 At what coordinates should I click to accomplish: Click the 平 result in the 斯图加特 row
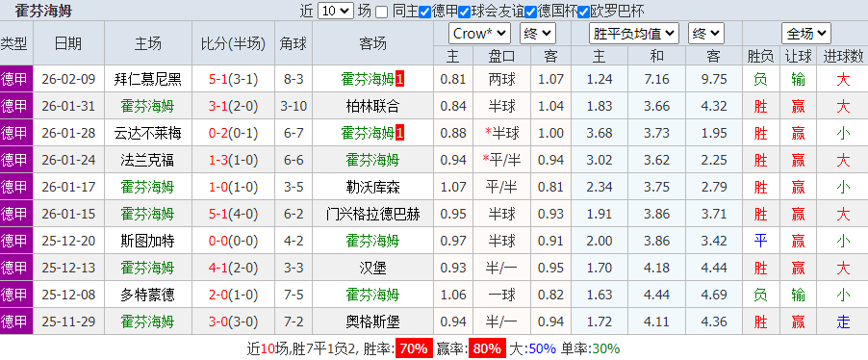coord(760,241)
